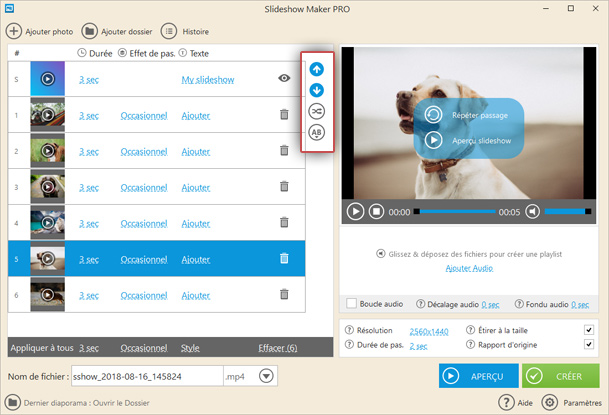Set Appliquer à tous Occasionnel transition
The width and height of the screenshot is (609, 415).
point(144,348)
